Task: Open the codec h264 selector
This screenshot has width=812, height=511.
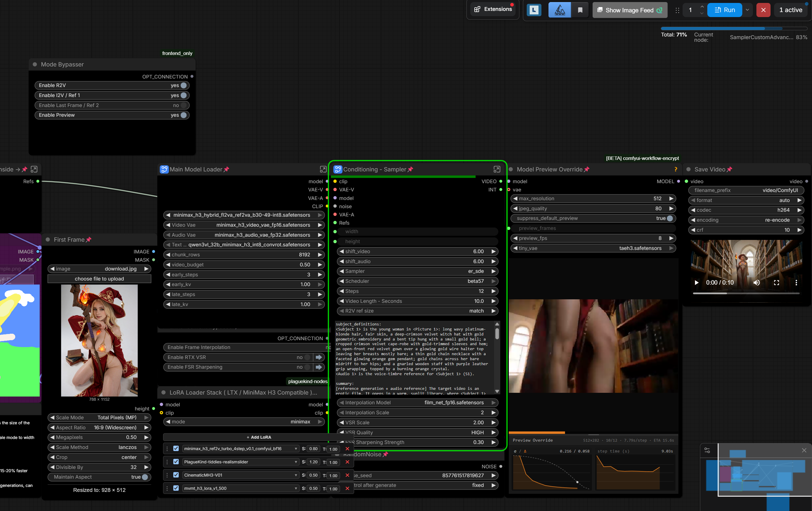Action: coord(746,210)
